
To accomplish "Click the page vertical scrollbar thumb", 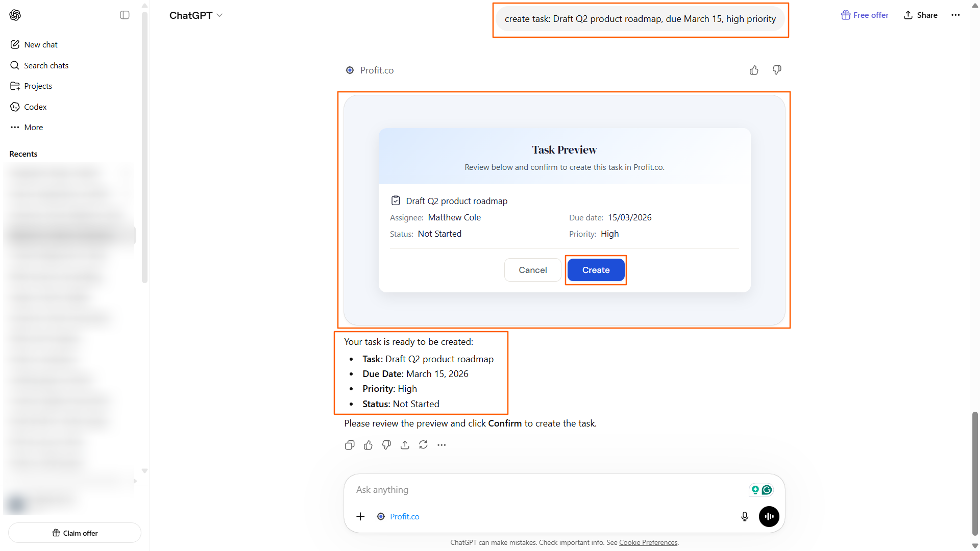I will 975,473.
